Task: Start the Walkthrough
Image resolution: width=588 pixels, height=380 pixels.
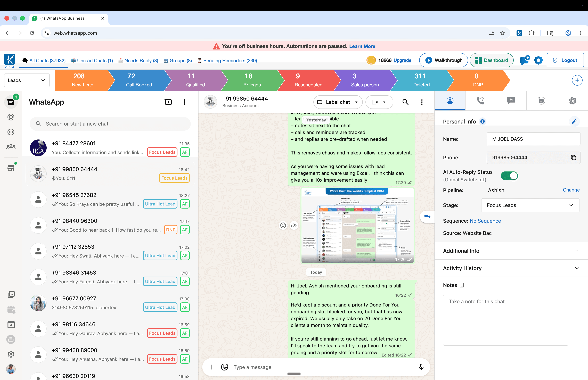Action: pos(443,60)
